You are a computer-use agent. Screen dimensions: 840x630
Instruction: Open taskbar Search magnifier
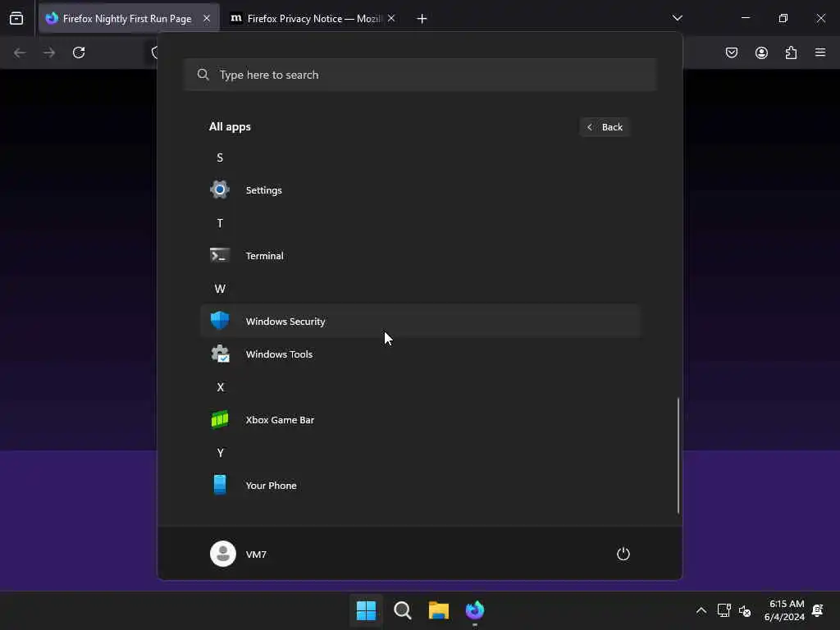pyautogui.click(x=402, y=610)
